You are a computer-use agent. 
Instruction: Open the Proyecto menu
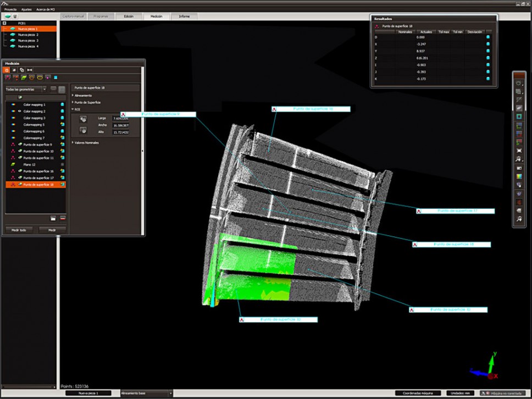pyautogui.click(x=9, y=9)
